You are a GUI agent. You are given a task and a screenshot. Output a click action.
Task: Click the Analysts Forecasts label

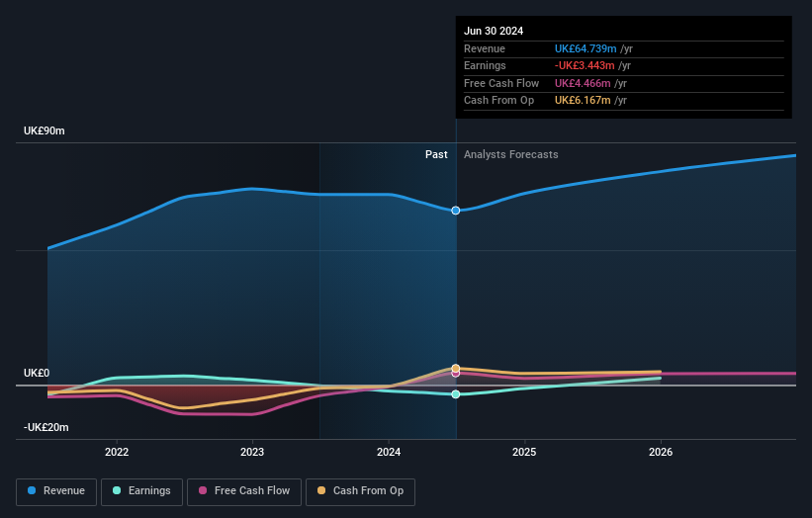point(510,154)
